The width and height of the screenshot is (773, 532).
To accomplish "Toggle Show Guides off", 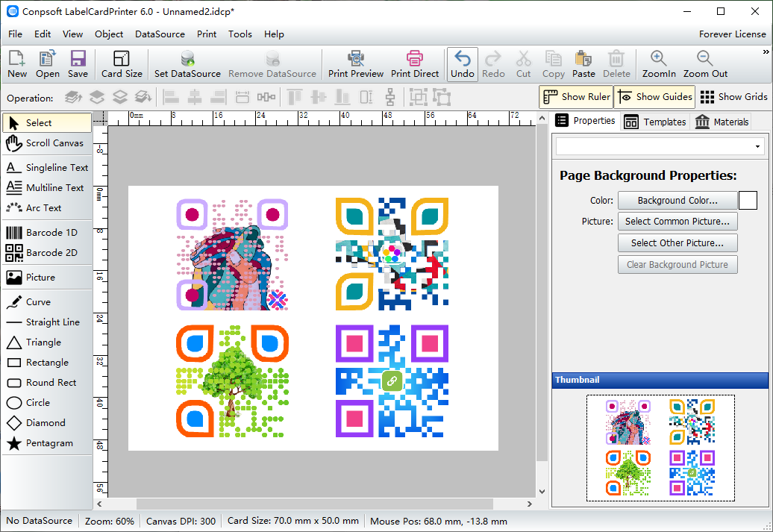I will point(654,97).
